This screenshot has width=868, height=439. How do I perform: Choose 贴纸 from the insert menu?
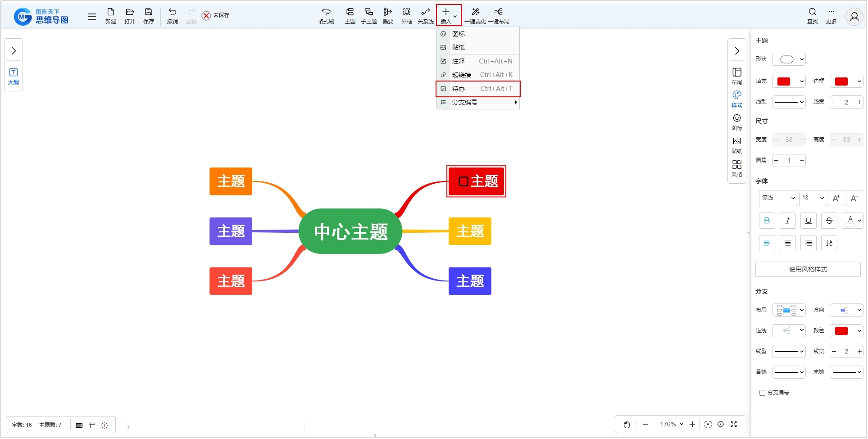478,47
